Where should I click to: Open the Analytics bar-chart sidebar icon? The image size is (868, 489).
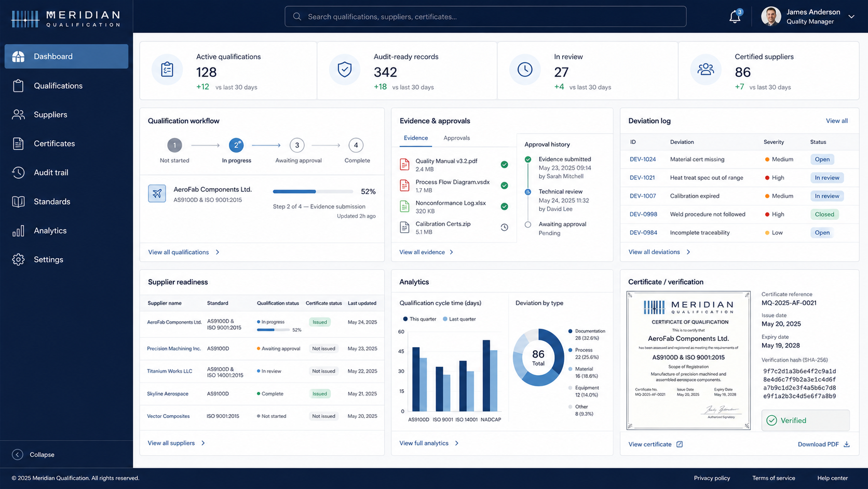point(18,231)
